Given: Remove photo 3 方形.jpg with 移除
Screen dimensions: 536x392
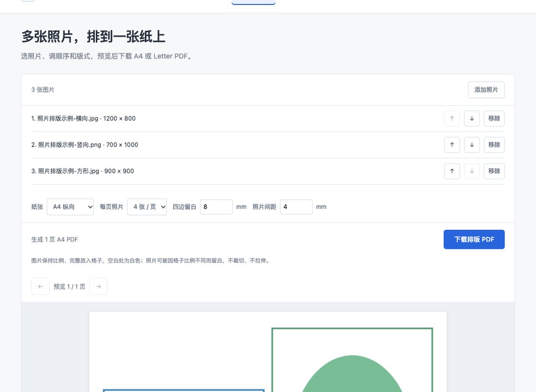Looking at the screenshot, I should 494,171.
